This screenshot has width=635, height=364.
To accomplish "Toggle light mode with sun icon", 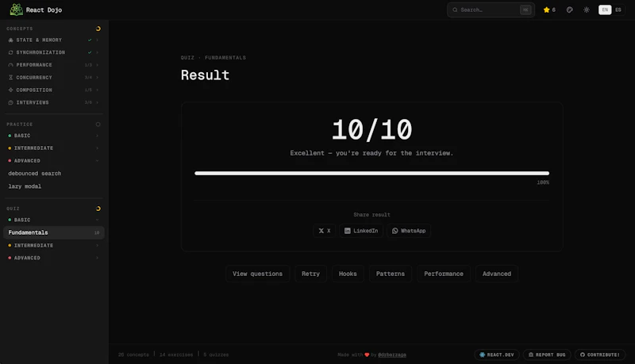I will (587, 10).
